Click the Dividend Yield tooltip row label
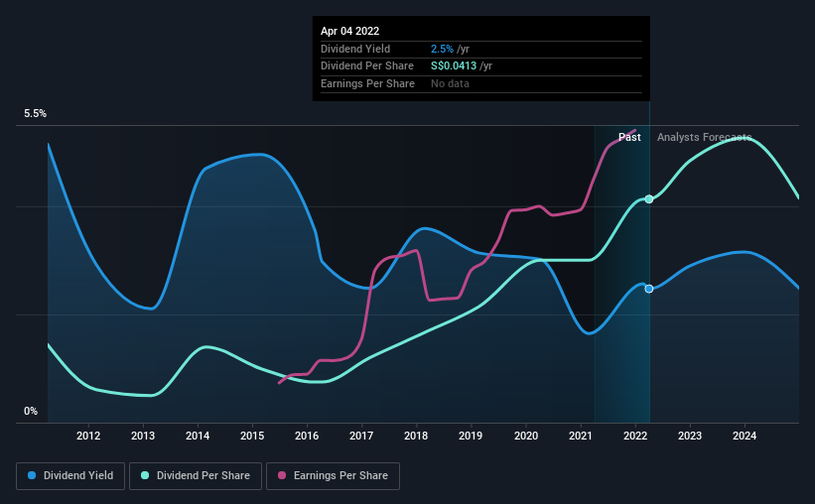 pyautogui.click(x=355, y=49)
